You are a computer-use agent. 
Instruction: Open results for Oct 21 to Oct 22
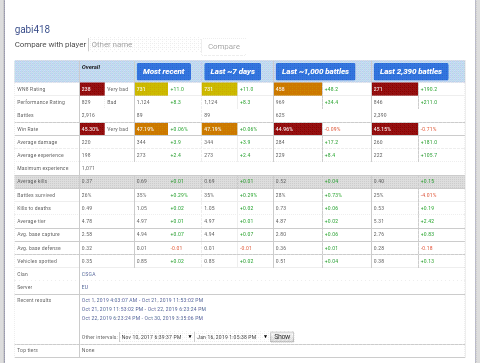click(x=144, y=309)
